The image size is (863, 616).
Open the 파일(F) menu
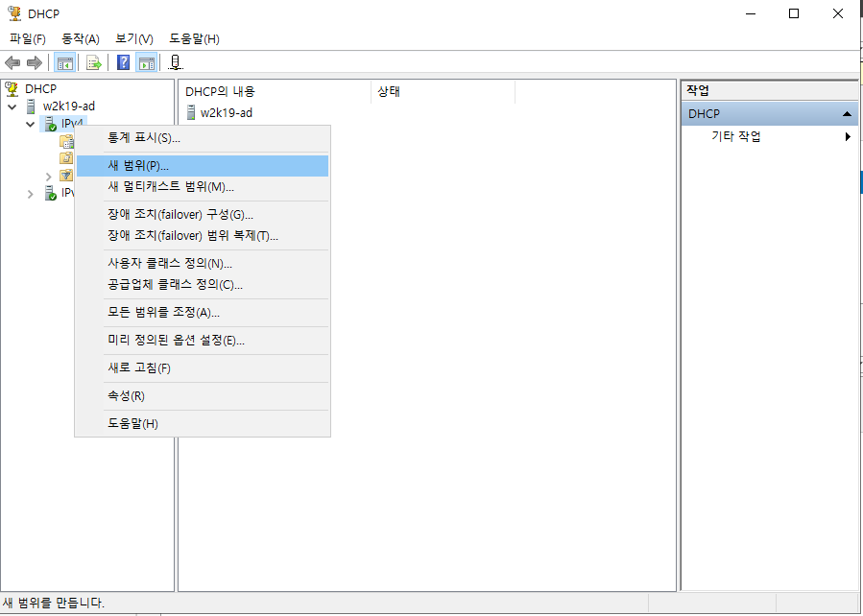click(28, 39)
